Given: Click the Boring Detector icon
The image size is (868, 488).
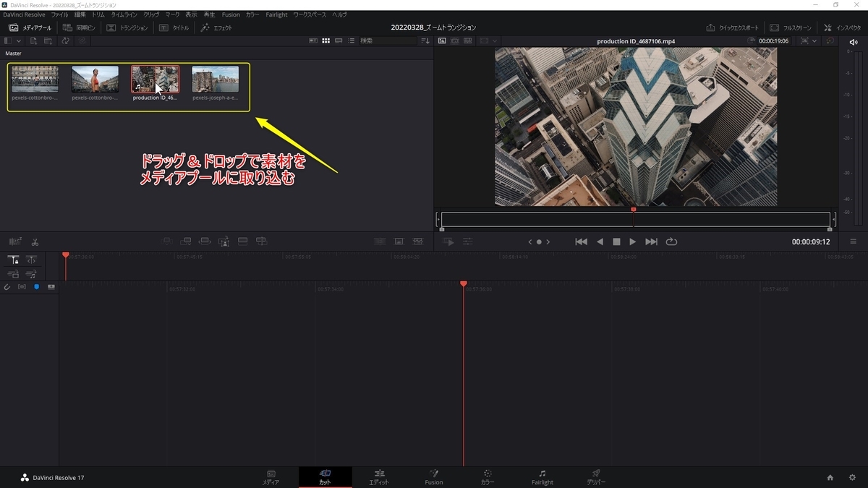Looking at the screenshot, I should pos(14,241).
